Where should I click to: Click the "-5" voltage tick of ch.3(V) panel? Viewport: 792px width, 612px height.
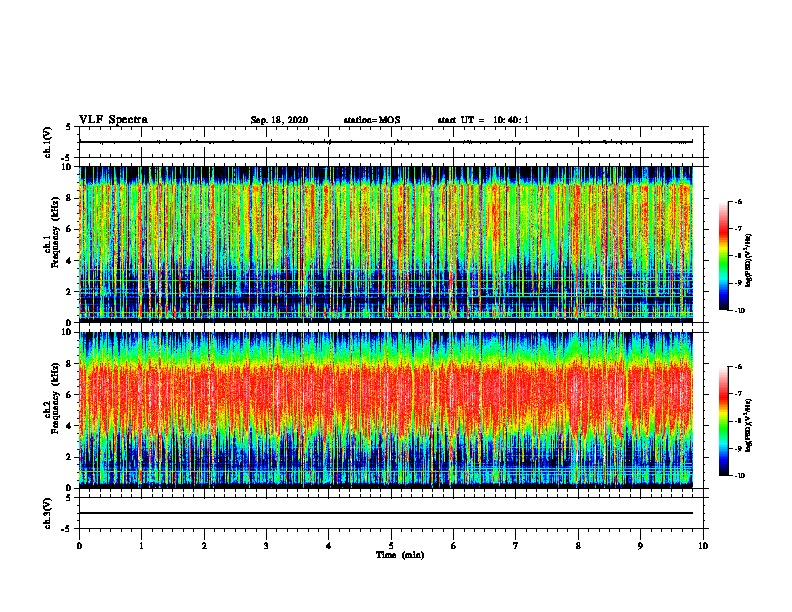(x=67, y=529)
